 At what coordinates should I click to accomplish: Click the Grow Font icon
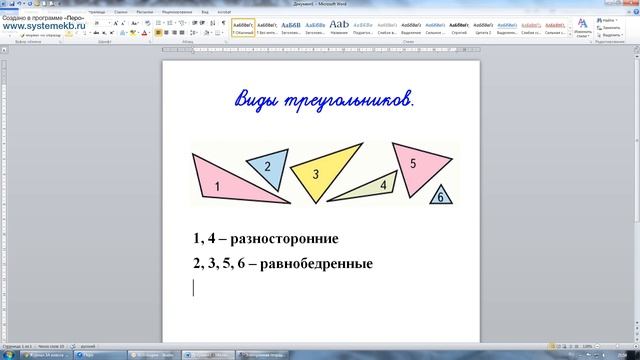pos(116,23)
